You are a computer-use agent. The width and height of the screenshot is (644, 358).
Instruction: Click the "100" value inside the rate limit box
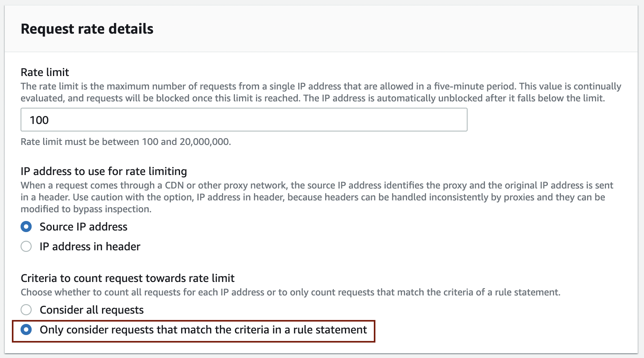tap(39, 120)
